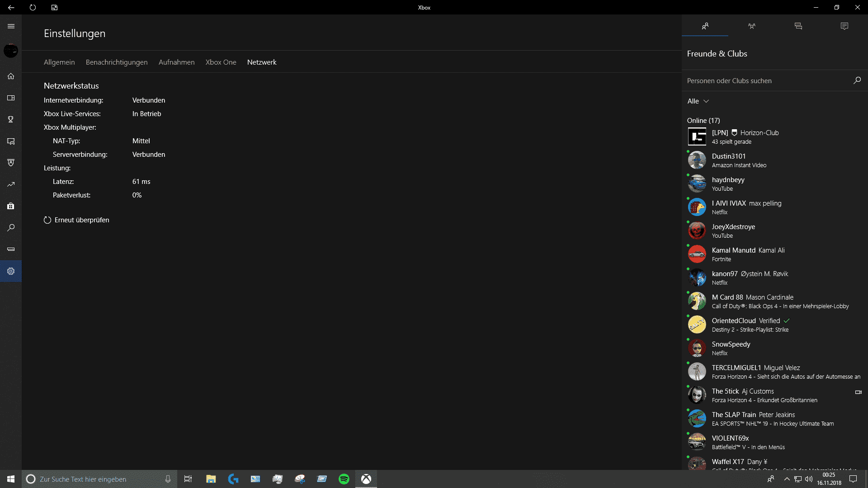Open the Aufnahmen settings tab
This screenshot has height=488, width=868.
coord(176,62)
